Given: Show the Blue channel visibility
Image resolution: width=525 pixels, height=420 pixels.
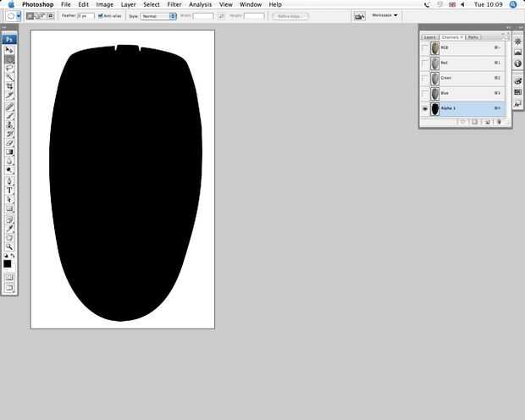Looking at the screenshot, I should pyautogui.click(x=425, y=93).
